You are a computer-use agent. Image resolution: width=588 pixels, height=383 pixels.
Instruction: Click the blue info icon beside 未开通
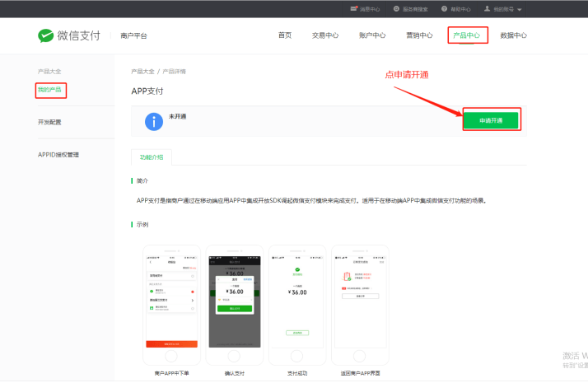pos(154,122)
